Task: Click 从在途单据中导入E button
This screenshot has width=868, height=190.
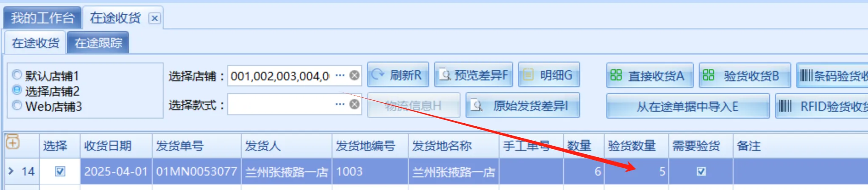Action: 688,106
